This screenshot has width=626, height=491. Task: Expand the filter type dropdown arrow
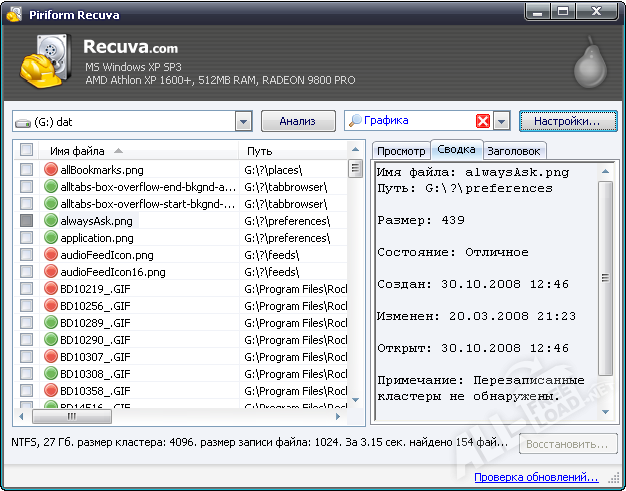pyautogui.click(x=502, y=121)
